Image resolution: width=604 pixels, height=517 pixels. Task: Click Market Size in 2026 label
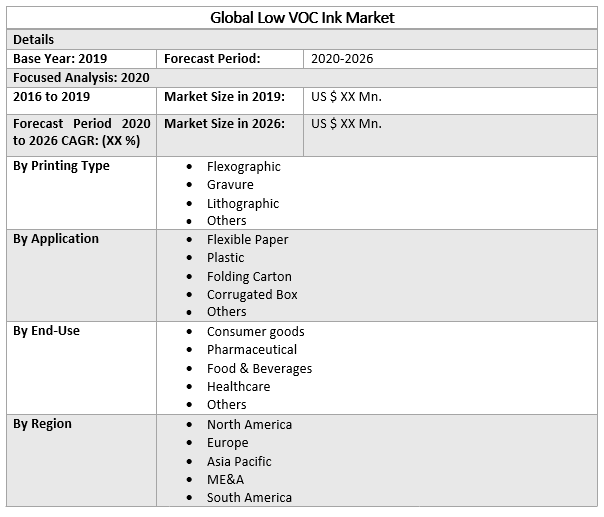pyautogui.click(x=224, y=123)
